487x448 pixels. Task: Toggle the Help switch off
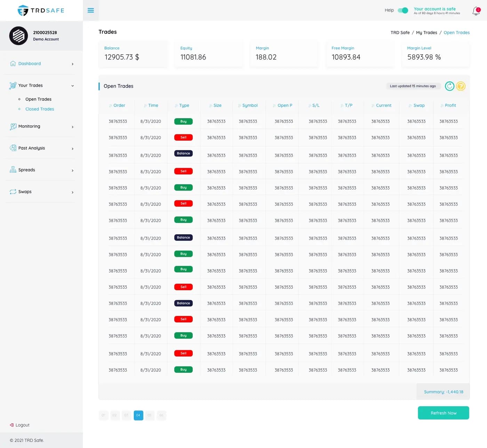click(x=403, y=10)
